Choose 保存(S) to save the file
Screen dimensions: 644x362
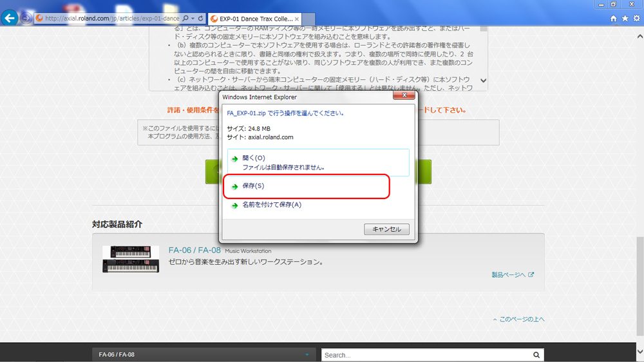pyautogui.click(x=318, y=186)
